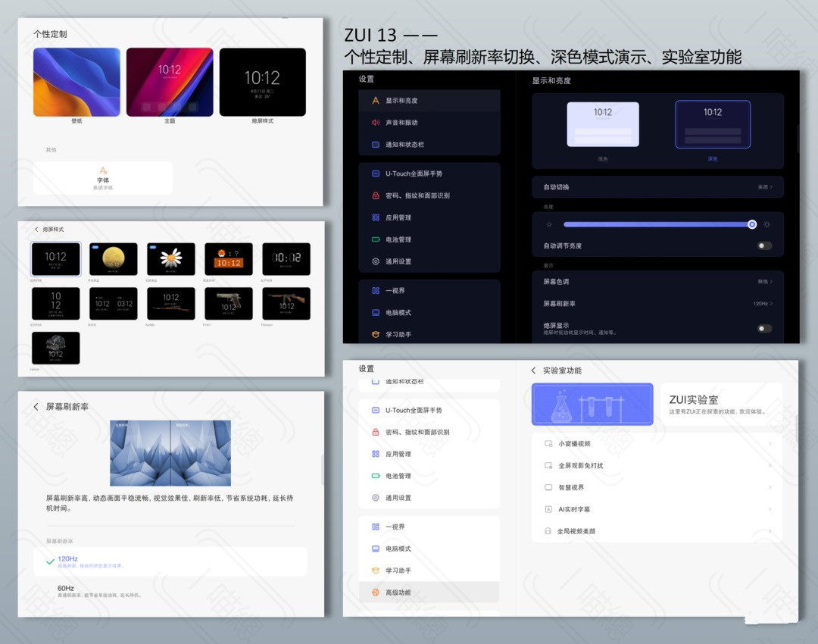
Task: Expand the 全局视频美颜 row chevron
Action: pos(770,531)
